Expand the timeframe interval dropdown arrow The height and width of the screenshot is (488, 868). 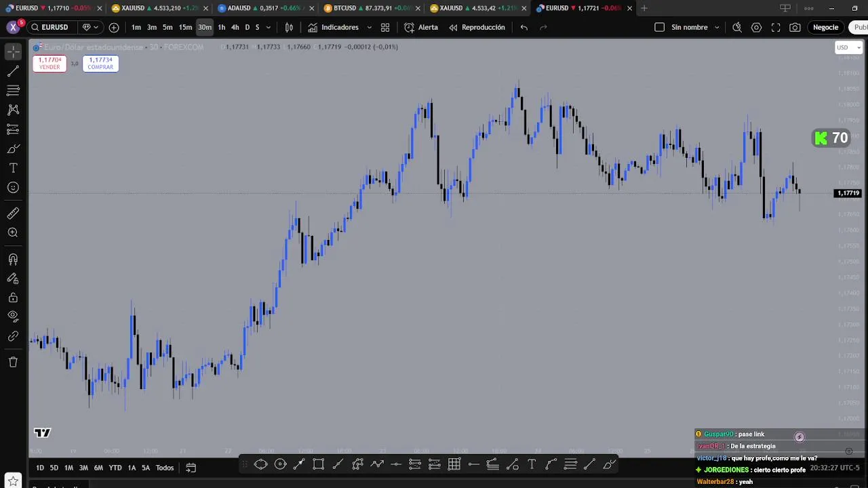coord(269,27)
